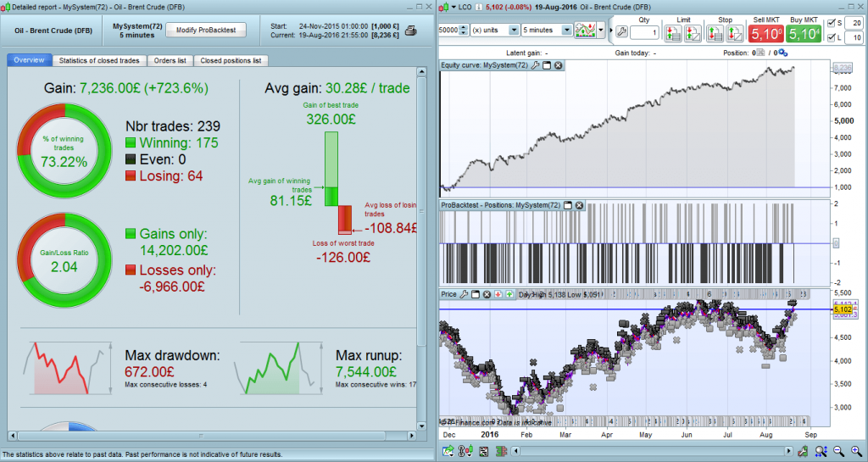Close the Price chart panel
Viewport: 868px width, 462px height.
(x=487, y=294)
